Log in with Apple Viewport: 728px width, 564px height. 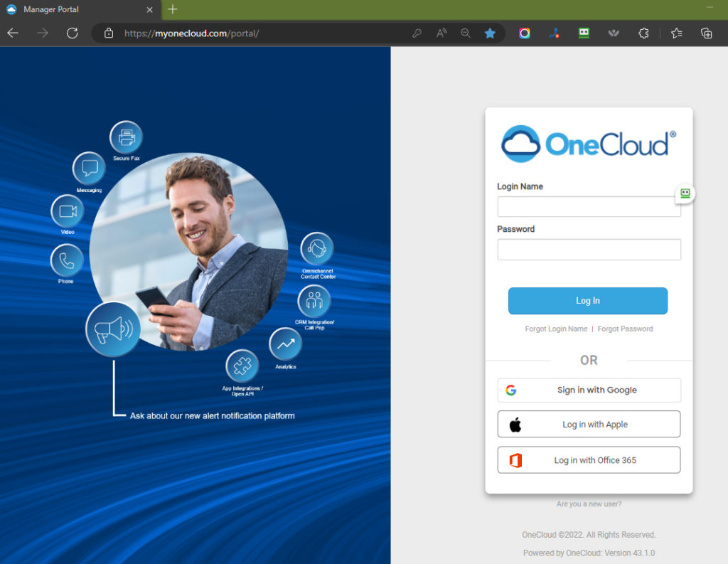(589, 424)
